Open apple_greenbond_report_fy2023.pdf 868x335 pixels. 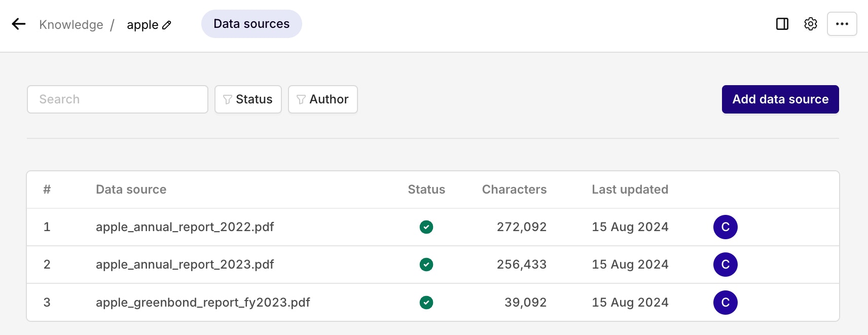(x=203, y=303)
